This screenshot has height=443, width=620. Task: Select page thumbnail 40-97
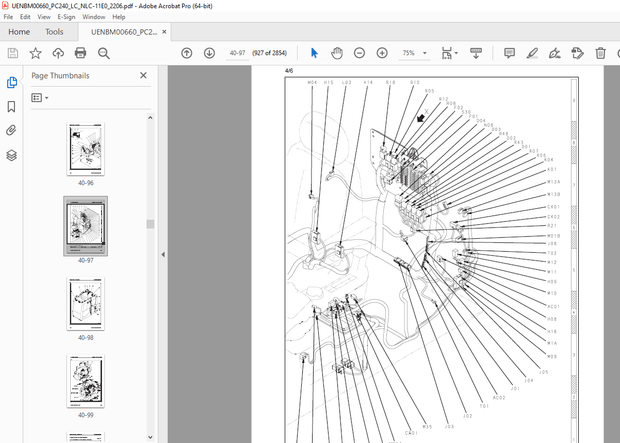coord(85,226)
